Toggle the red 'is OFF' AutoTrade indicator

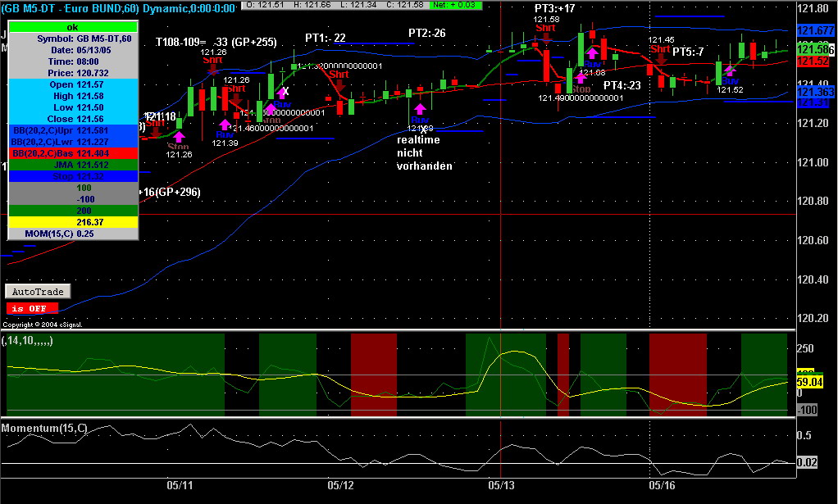tap(32, 309)
